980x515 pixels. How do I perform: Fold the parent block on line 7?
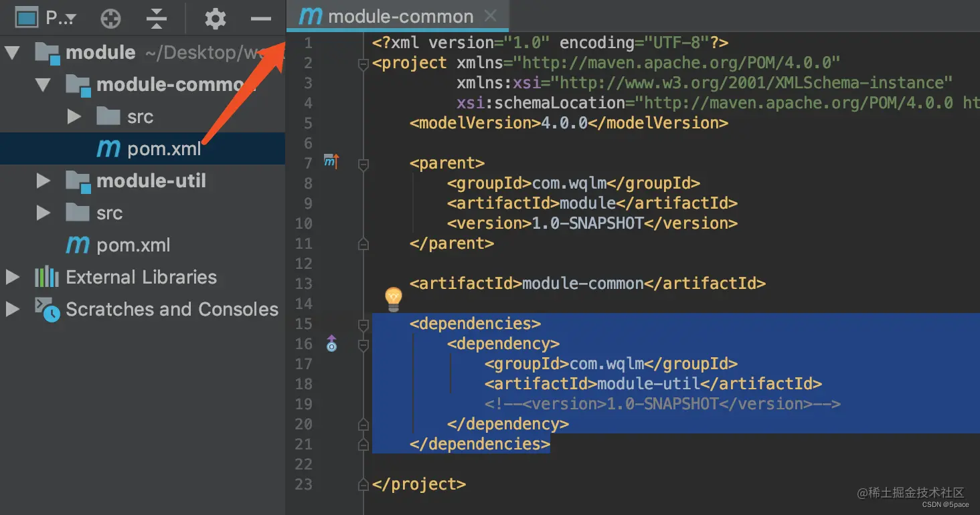pyautogui.click(x=363, y=165)
